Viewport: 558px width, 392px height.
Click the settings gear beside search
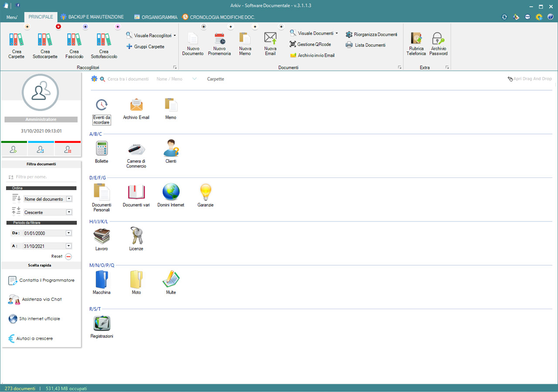(x=94, y=79)
